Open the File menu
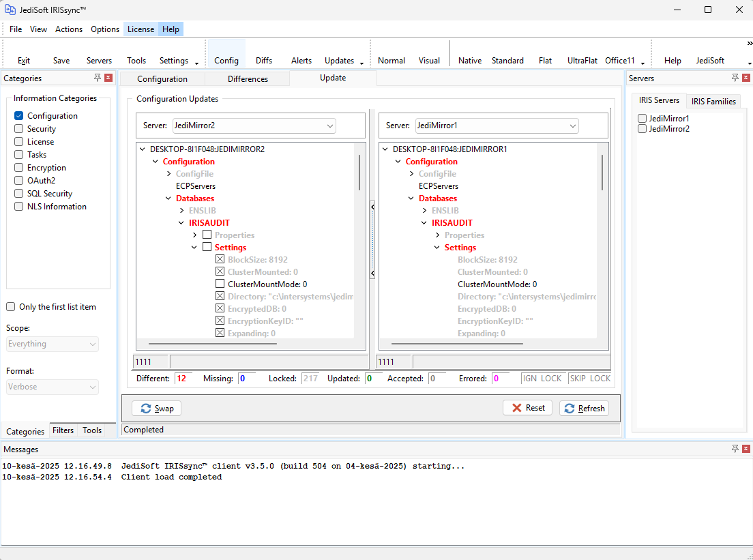This screenshot has width=753, height=560. pyautogui.click(x=16, y=29)
